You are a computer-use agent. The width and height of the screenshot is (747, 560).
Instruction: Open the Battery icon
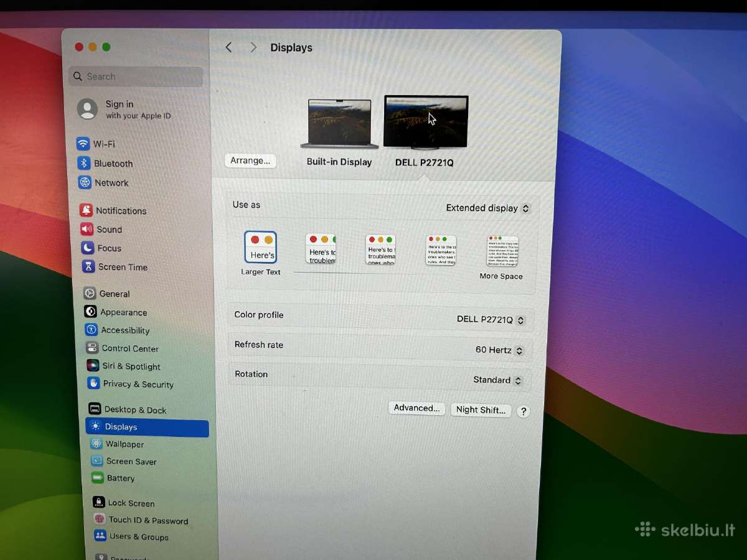(97, 478)
